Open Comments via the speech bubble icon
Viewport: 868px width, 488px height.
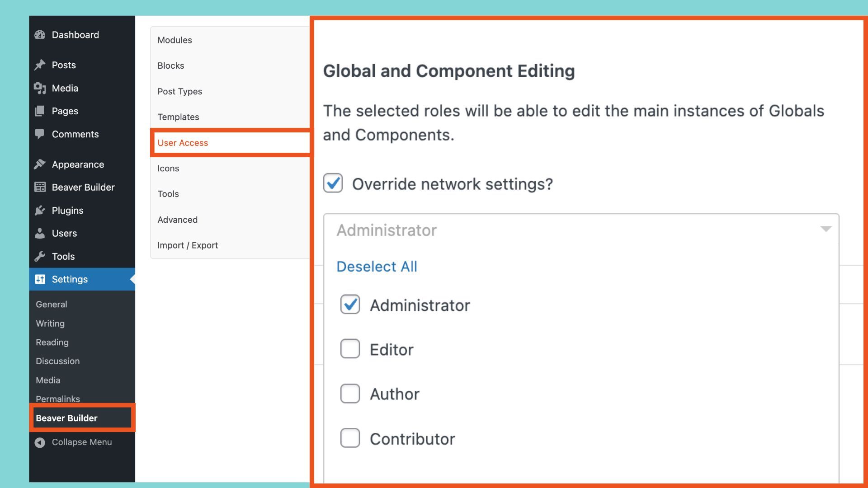40,134
